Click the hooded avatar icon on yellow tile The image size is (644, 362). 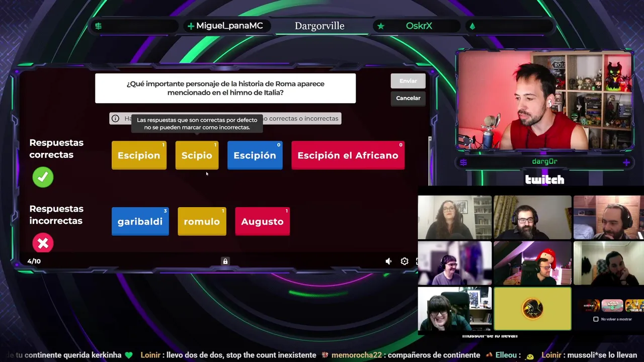533,309
